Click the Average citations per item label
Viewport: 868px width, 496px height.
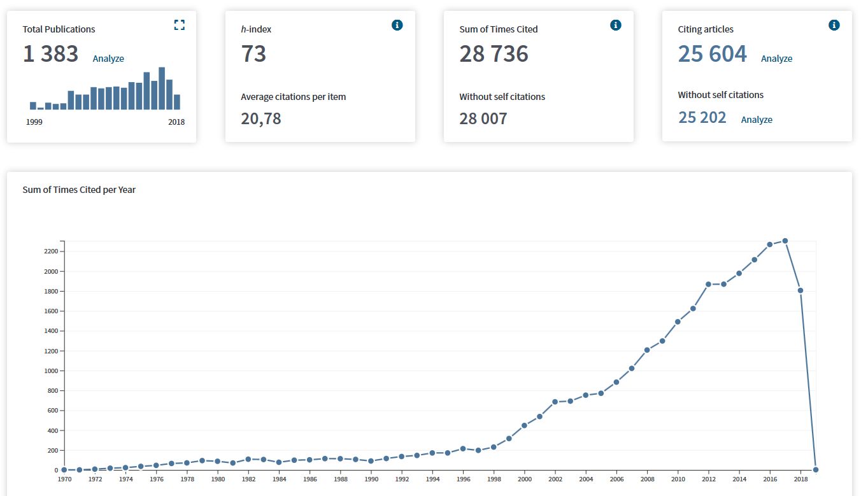tap(294, 97)
